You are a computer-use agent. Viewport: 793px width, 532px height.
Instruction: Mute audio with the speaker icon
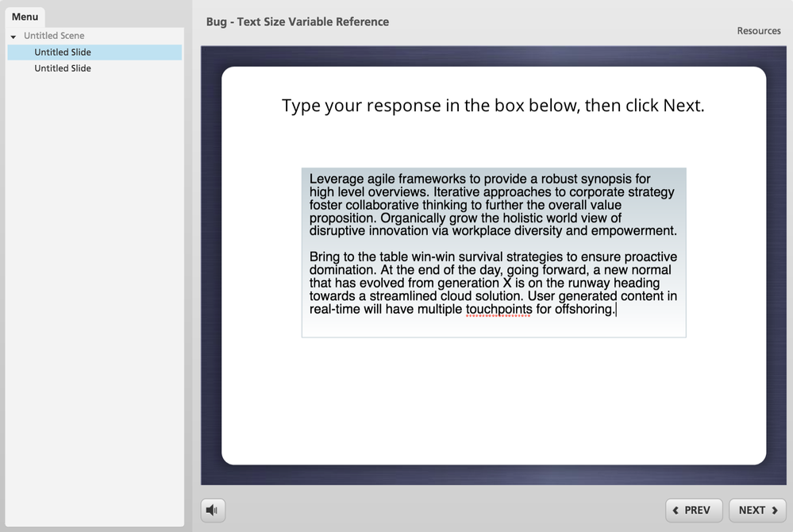213,510
